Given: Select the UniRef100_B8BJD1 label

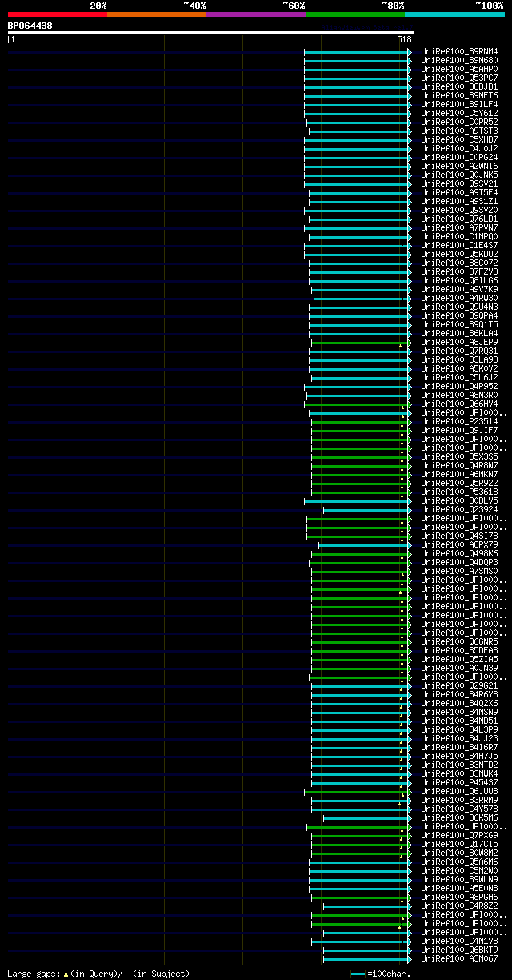Looking at the screenshot, I should pos(459,86).
